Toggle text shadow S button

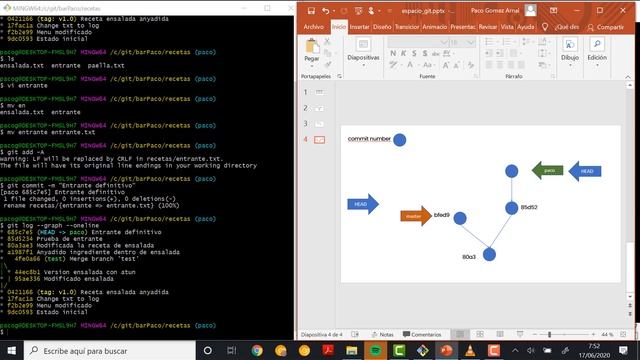pos(424,53)
